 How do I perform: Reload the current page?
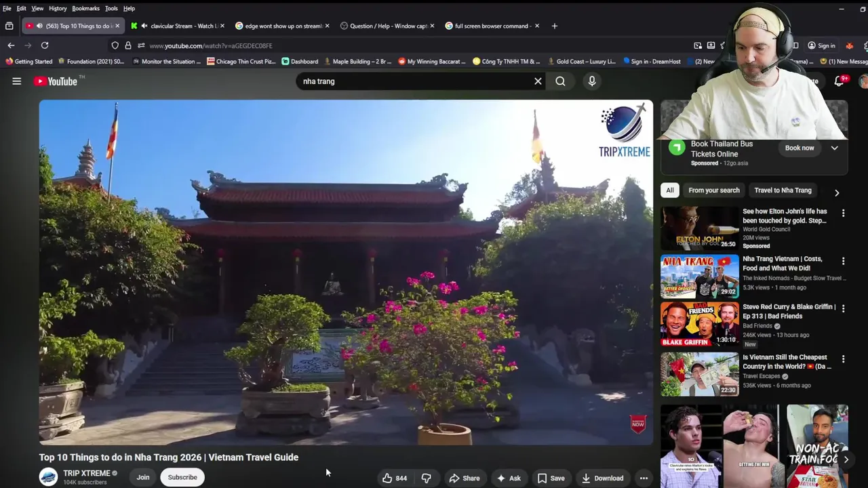coord(45,45)
